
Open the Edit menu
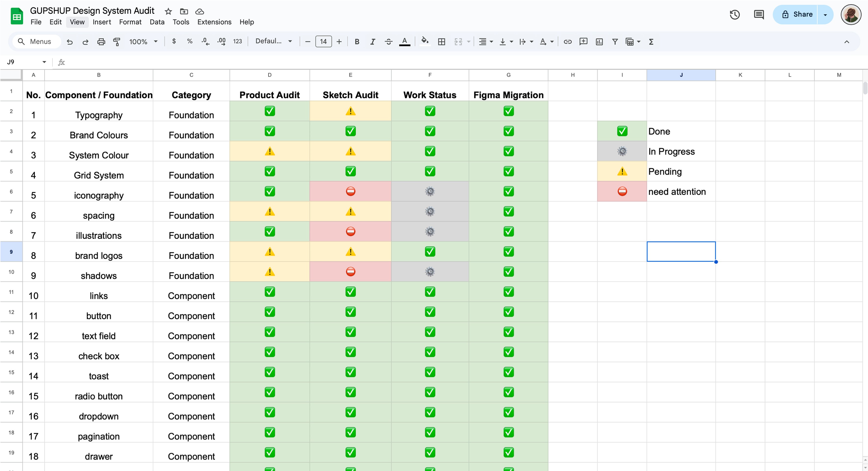56,22
